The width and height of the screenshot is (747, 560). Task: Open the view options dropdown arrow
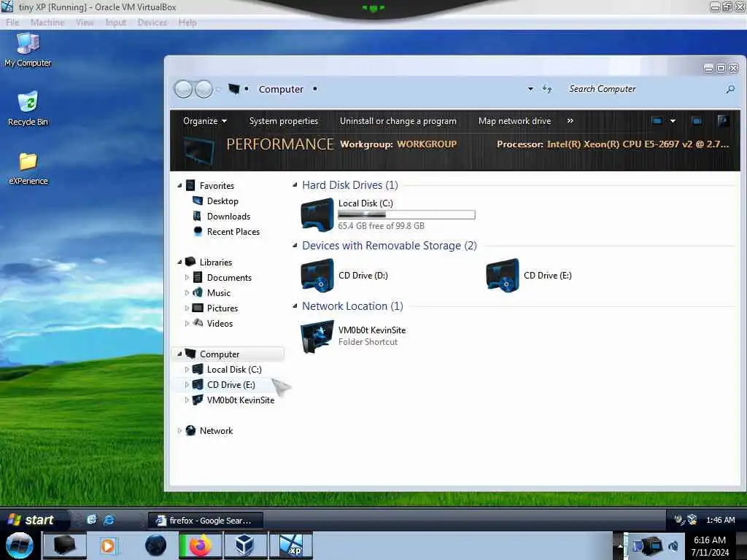(673, 121)
